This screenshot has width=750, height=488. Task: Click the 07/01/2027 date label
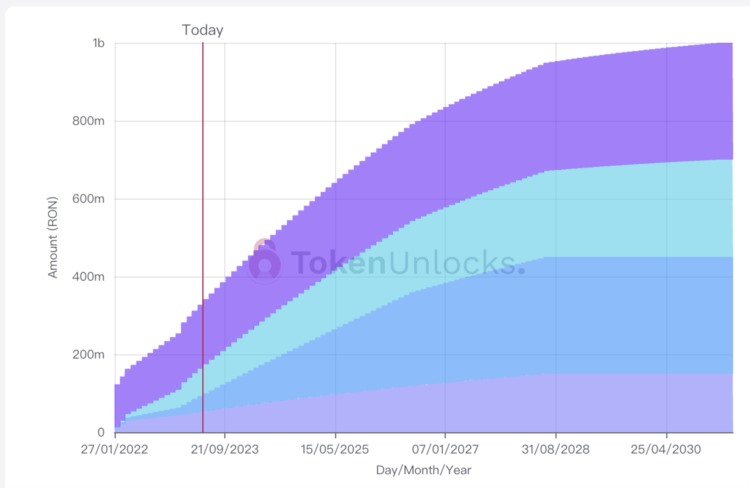(444, 450)
